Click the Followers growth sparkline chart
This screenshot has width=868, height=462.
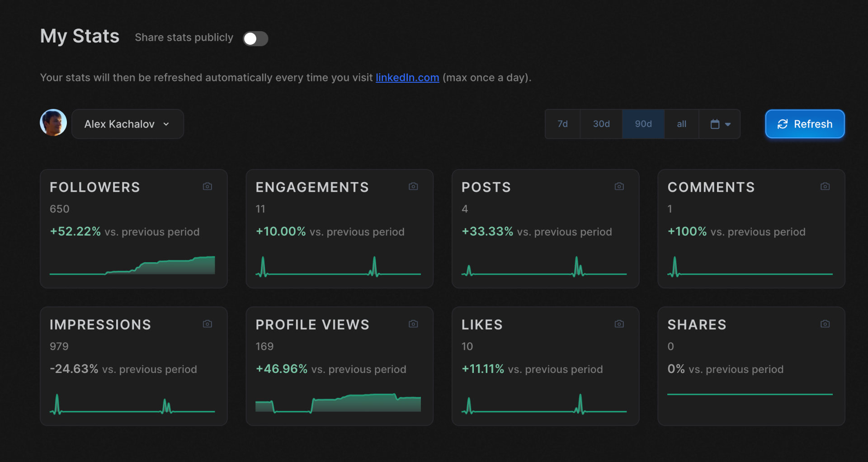[132, 265]
